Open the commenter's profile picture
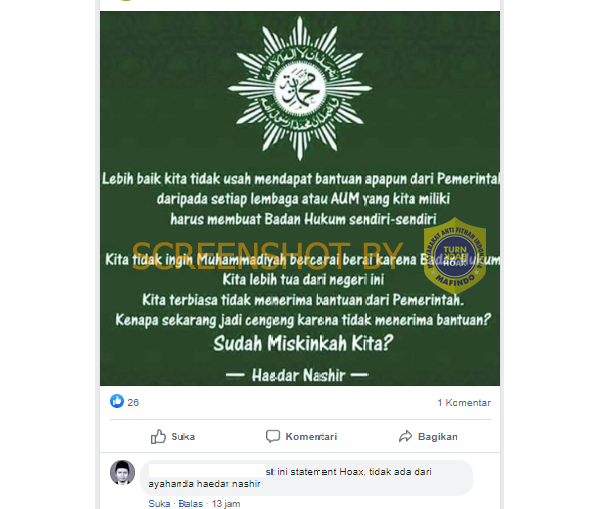 122,473
